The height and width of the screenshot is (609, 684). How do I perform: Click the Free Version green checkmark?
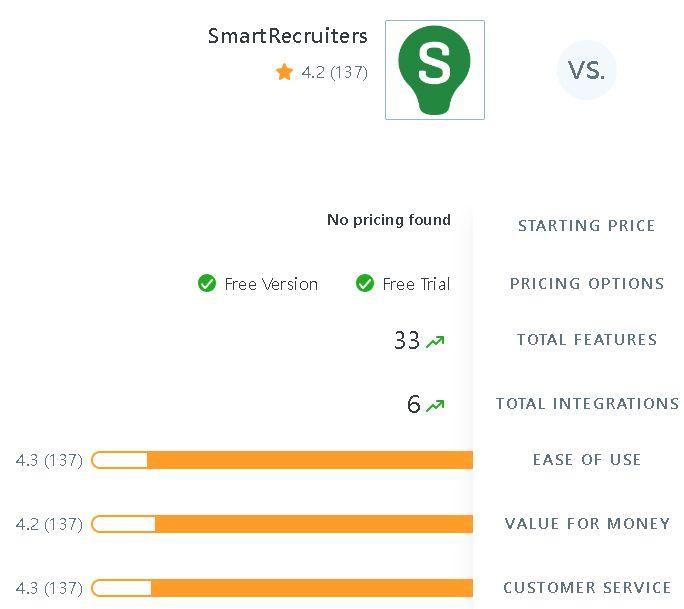pos(207,284)
